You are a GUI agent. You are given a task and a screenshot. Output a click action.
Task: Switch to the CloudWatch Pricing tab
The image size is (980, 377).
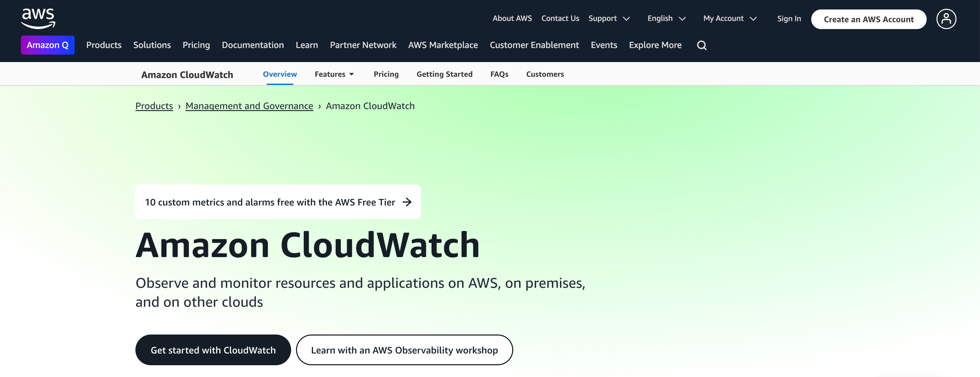click(x=386, y=74)
